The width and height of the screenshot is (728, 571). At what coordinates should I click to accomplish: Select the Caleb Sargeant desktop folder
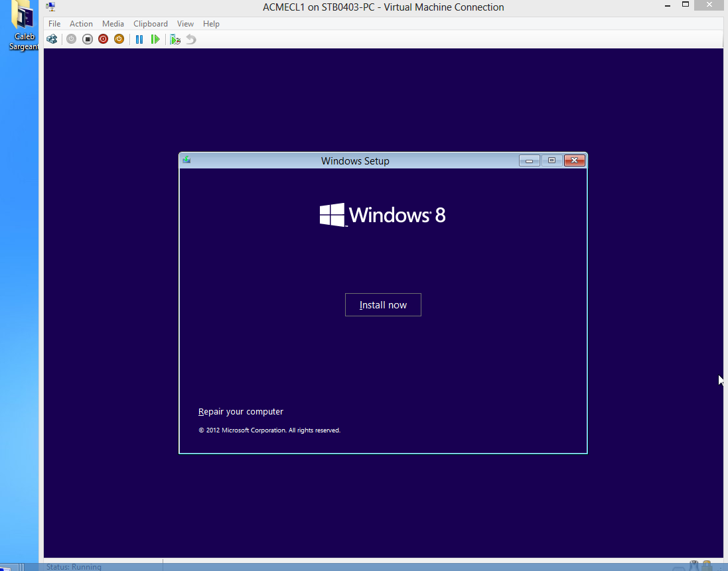tap(23, 25)
